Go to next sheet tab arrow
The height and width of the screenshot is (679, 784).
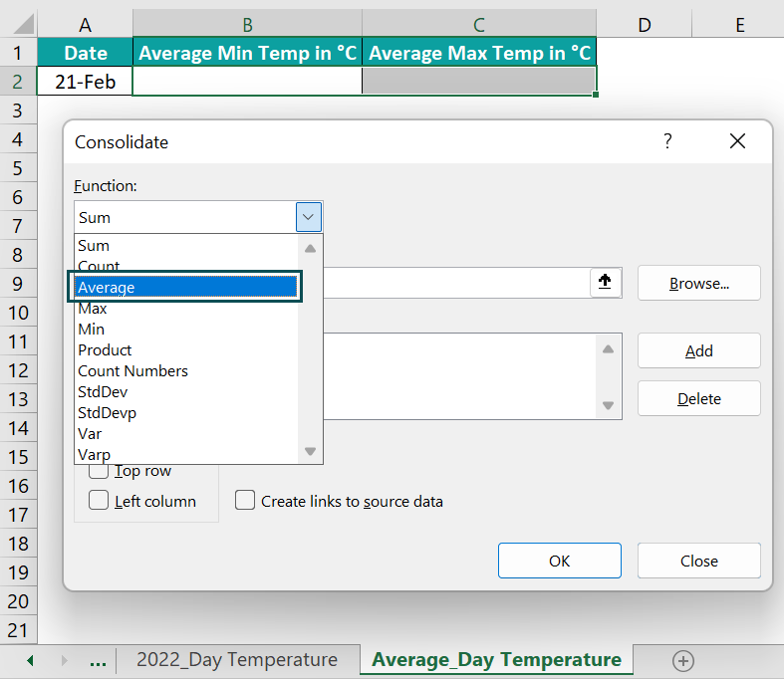tap(64, 660)
